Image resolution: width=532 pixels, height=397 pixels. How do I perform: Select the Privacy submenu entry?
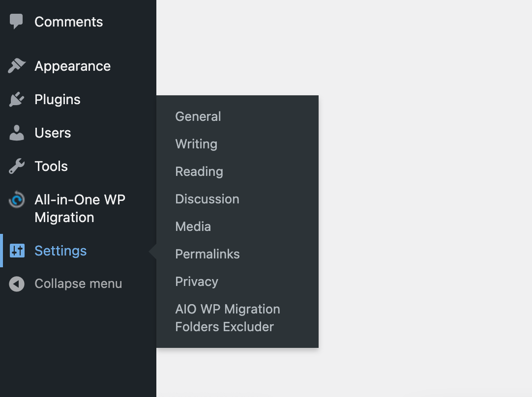click(197, 282)
